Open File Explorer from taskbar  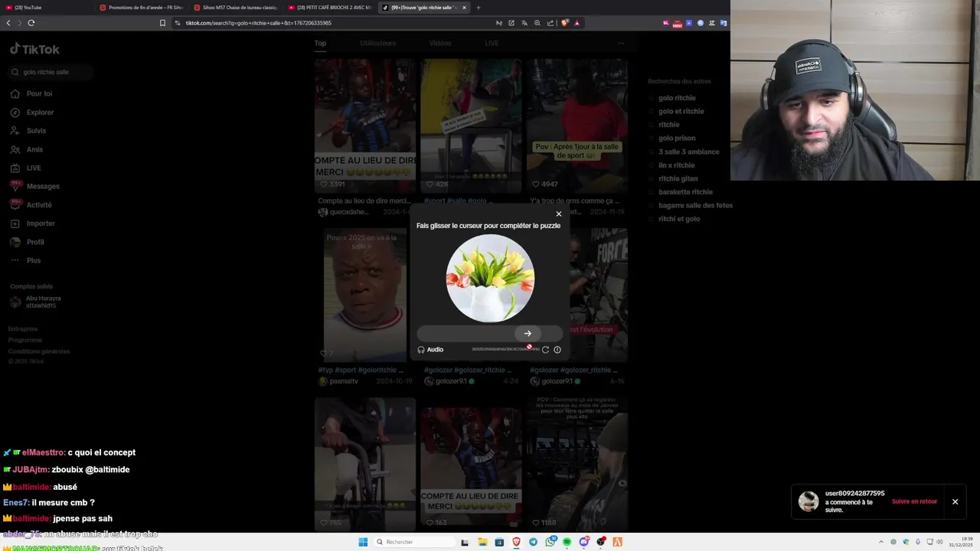click(482, 542)
